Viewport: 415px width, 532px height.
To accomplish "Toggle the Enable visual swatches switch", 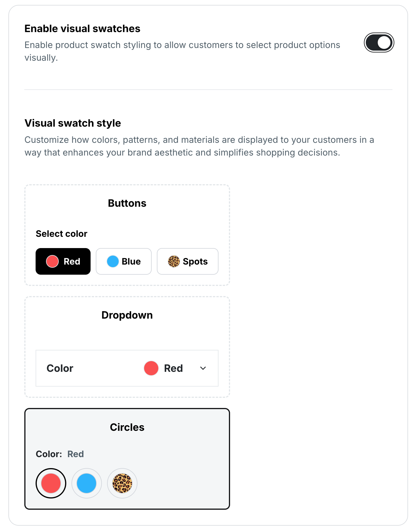I will pos(379,43).
